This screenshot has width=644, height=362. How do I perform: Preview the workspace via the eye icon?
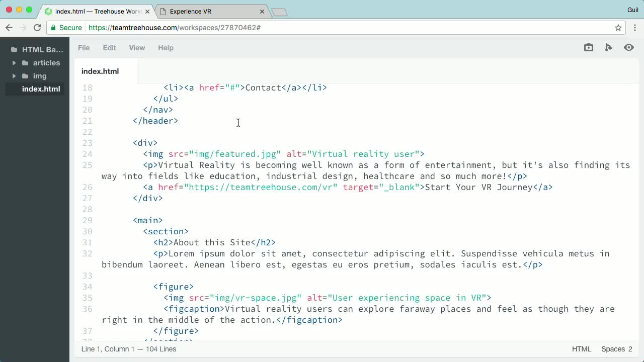pos(628,47)
